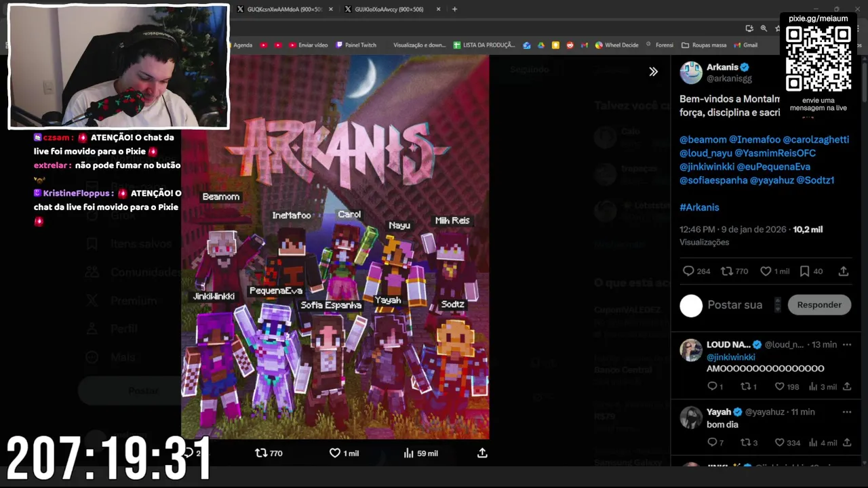868x488 pixels.
Task: Click the @jinkiwinkki link in LOUD NA reply
Action: pos(730,357)
